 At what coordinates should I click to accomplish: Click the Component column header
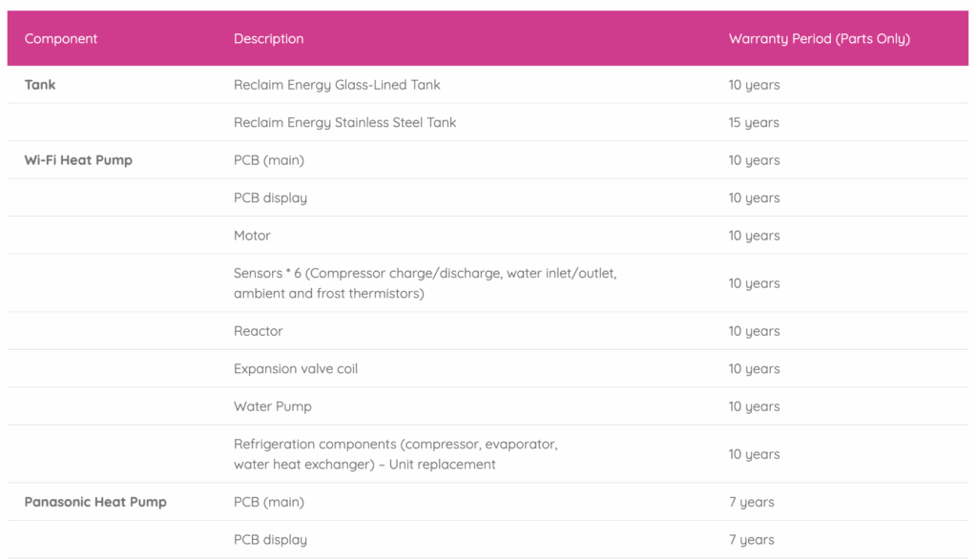61,39
